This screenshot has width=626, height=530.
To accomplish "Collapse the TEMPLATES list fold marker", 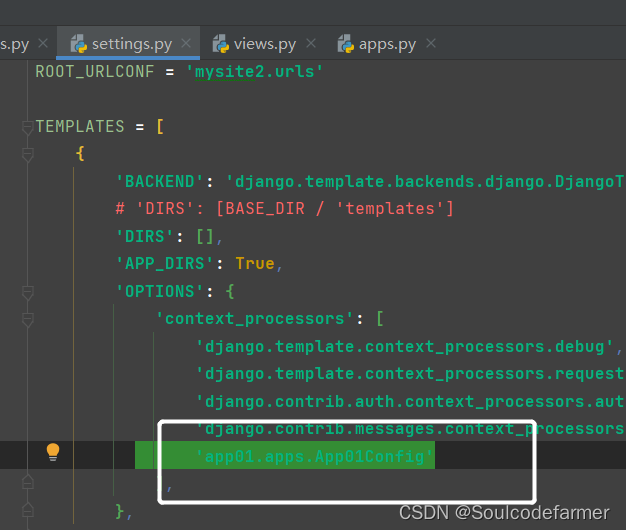I will 27,128.
